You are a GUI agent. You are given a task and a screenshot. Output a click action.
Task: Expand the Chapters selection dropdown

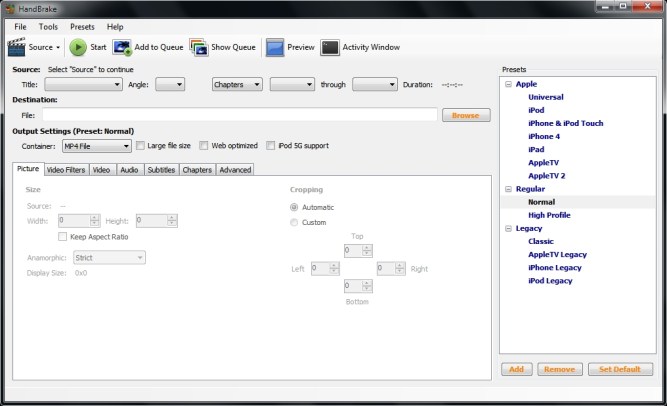tap(237, 85)
